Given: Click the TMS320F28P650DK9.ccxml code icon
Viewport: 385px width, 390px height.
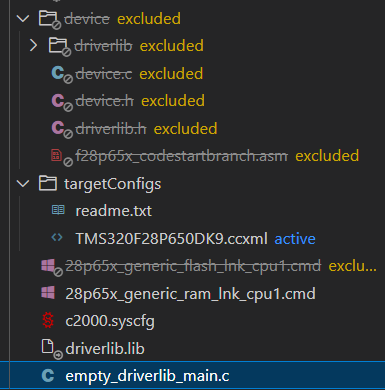Looking at the screenshot, I should point(57,238).
